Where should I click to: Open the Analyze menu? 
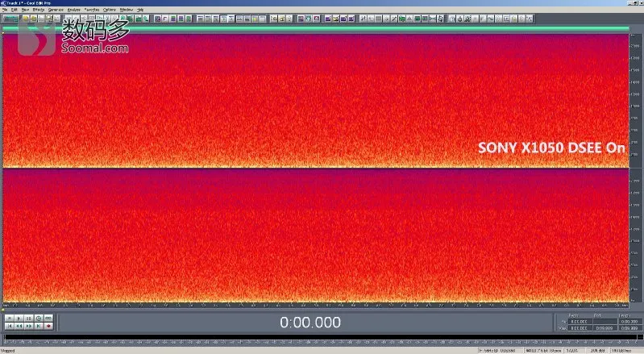[73, 10]
